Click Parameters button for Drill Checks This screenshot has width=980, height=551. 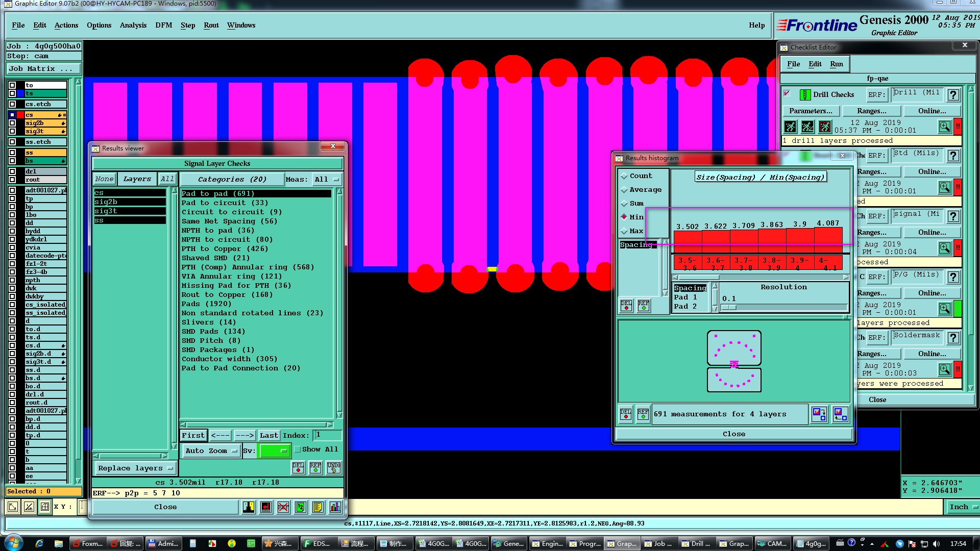coord(810,111)
